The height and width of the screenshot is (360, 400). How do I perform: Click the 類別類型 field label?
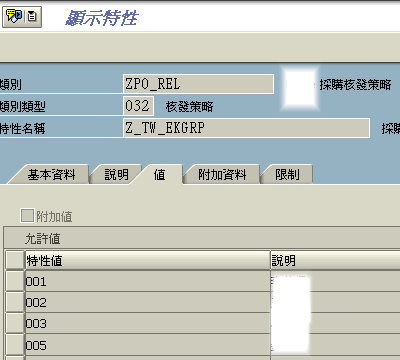coord(22,107)
